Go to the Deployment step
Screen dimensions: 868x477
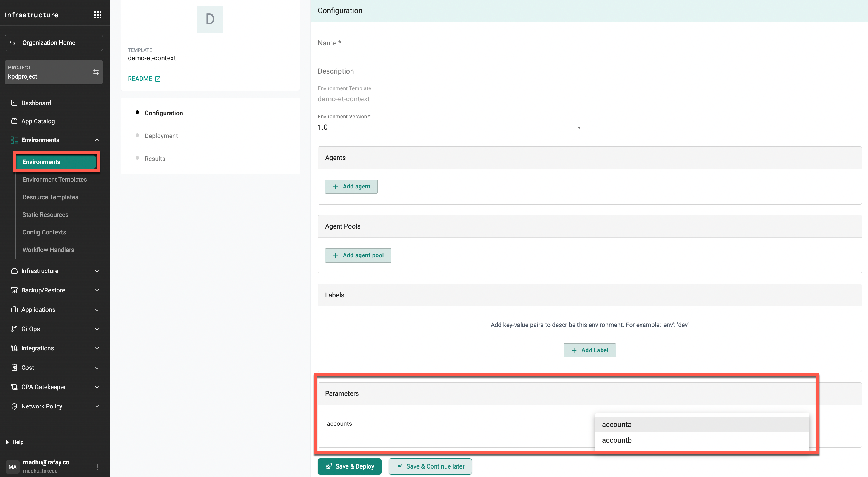(x=161, y=136)
